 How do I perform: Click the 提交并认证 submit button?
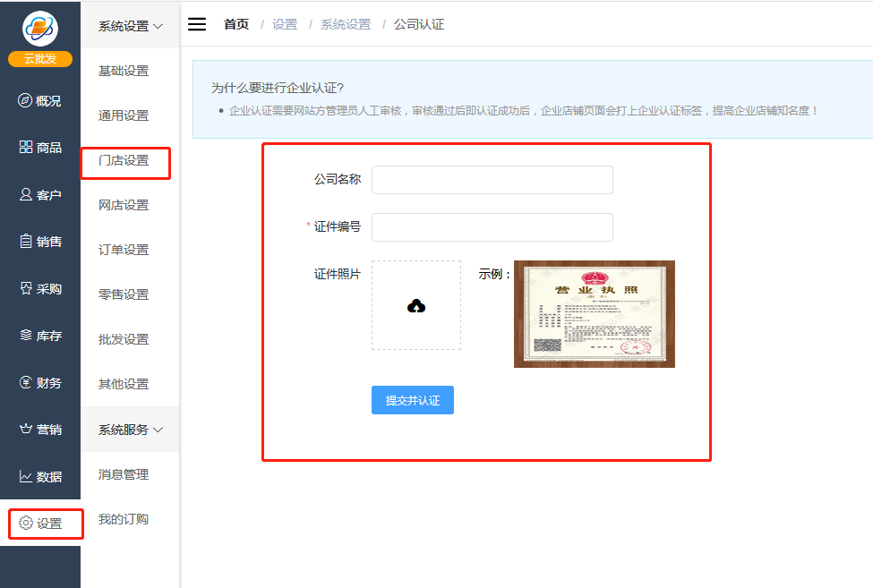click(x=413, y=400)
